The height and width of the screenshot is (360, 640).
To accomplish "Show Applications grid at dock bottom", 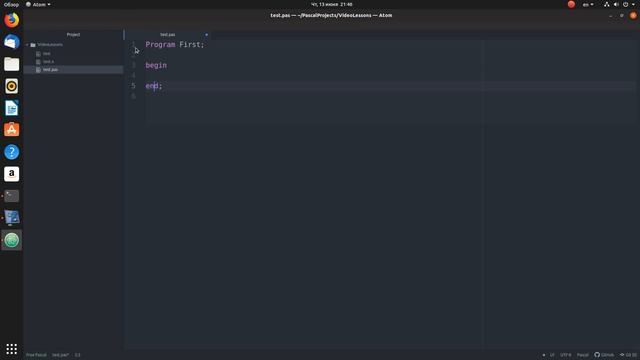I will coord(11,349).
